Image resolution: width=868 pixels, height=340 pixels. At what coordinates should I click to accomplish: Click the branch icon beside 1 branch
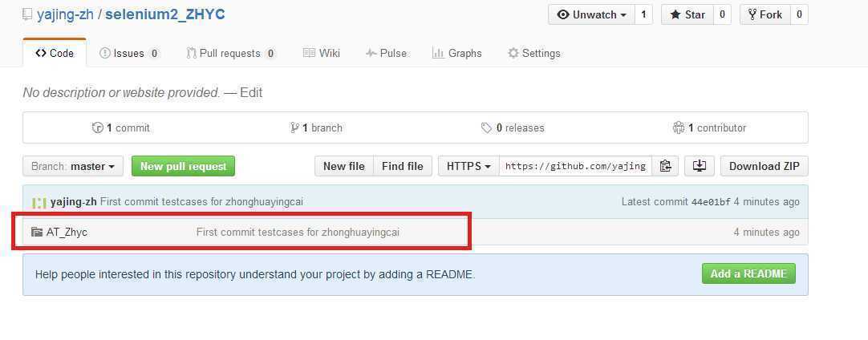(x=294, y=128)
